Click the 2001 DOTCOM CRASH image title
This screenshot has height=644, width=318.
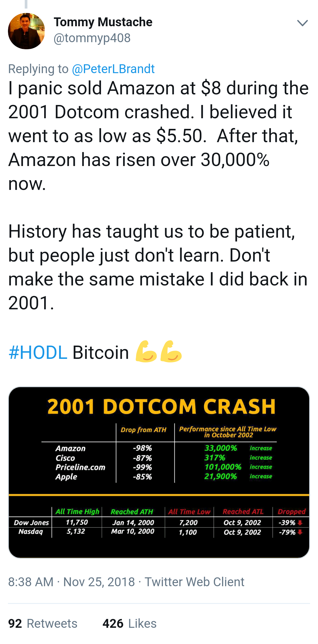pyautogui.click(x=161, y=407)
